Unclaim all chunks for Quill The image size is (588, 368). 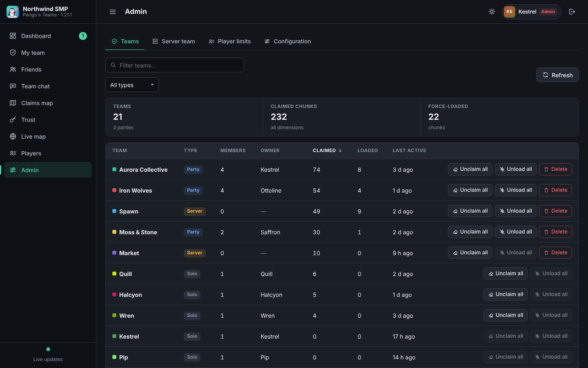coord(506,274)
